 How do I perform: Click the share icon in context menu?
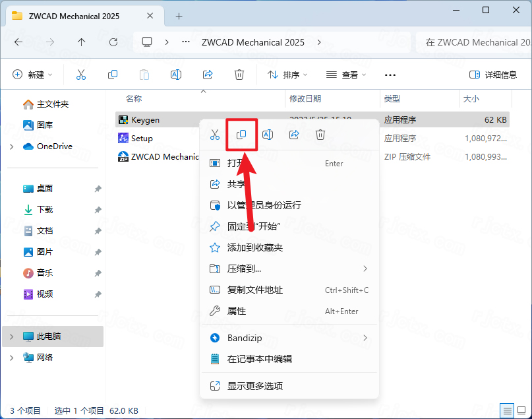294,135
